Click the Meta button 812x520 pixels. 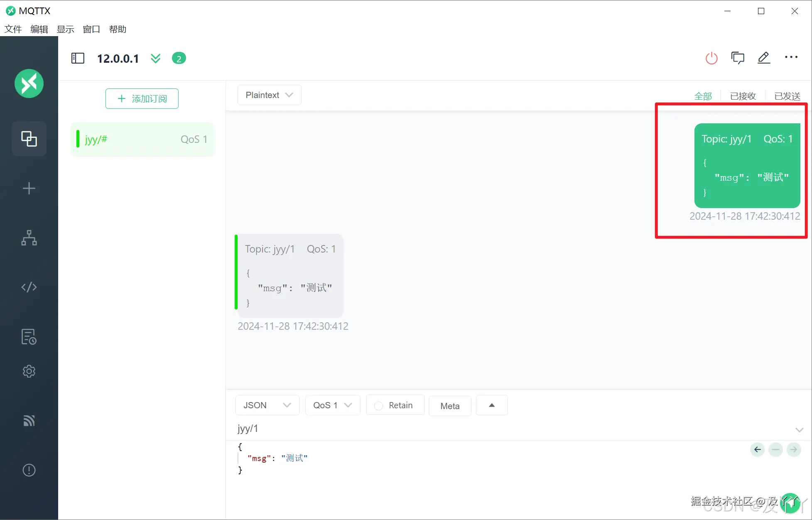click(450, 406)
